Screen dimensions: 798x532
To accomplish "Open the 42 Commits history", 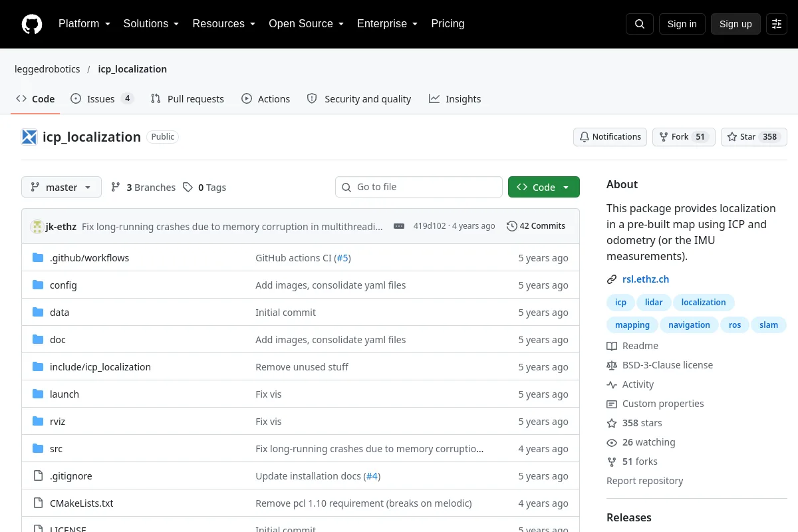I will click(x=536, y=226).
